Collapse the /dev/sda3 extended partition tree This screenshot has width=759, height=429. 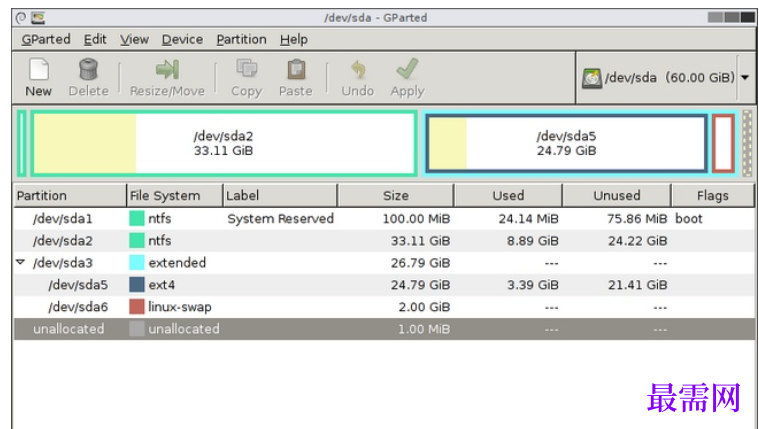(x=20, y=262)
